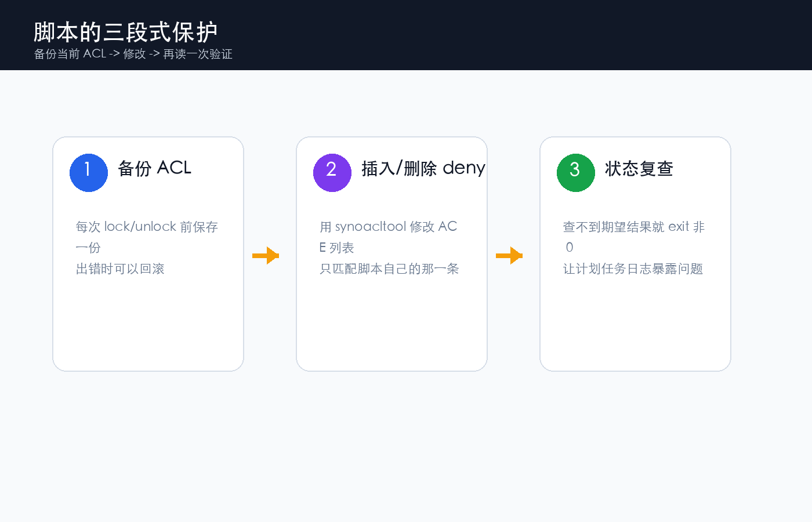The image size is (812, 522).
Task: Click the line 只匹配脚本自己的那一条
Action: pos(389,269)
